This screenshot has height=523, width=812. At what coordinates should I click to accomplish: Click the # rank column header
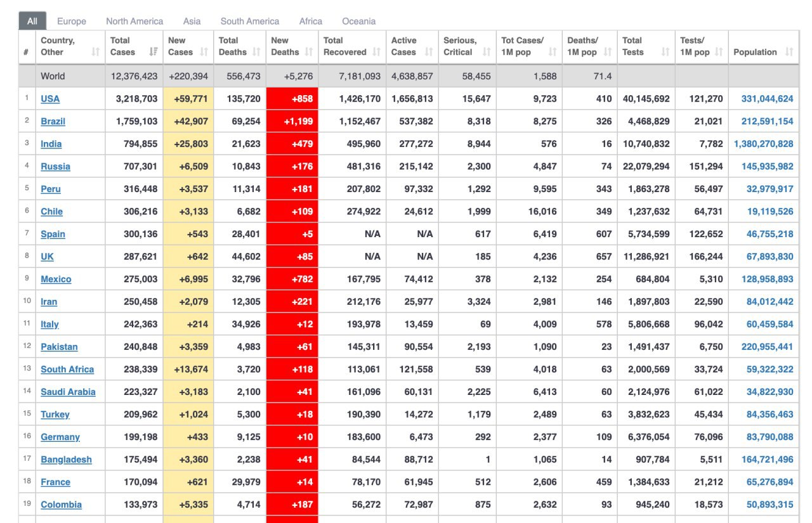coord(27,46)
